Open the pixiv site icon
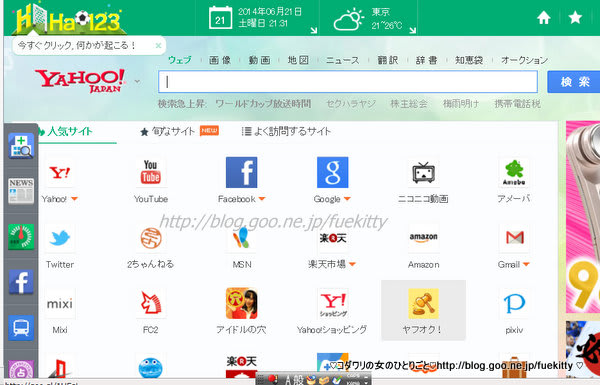The width and height of the screenshot is (600, 385). [x=514, y=303]
